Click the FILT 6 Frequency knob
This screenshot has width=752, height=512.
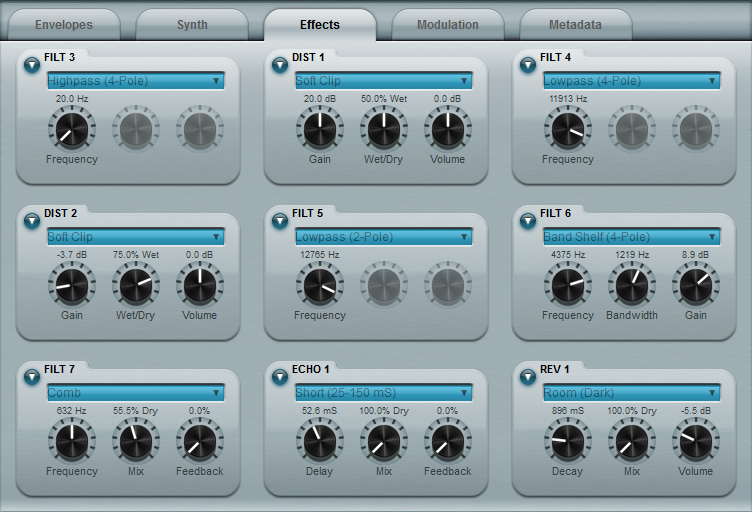[568, 285]
